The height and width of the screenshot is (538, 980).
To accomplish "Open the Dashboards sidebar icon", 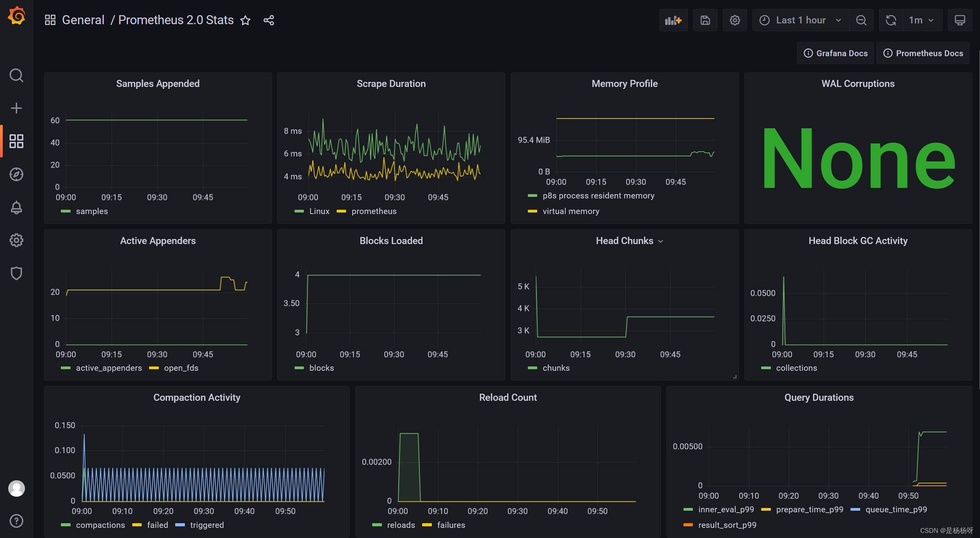I will (x=16, y=141).
